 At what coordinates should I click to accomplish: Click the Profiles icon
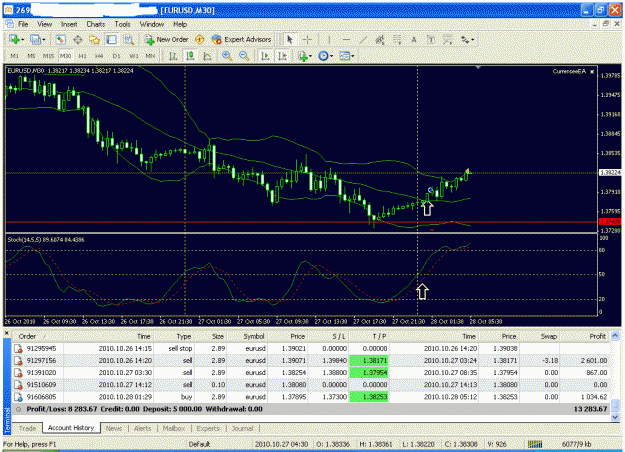point(35,39)
